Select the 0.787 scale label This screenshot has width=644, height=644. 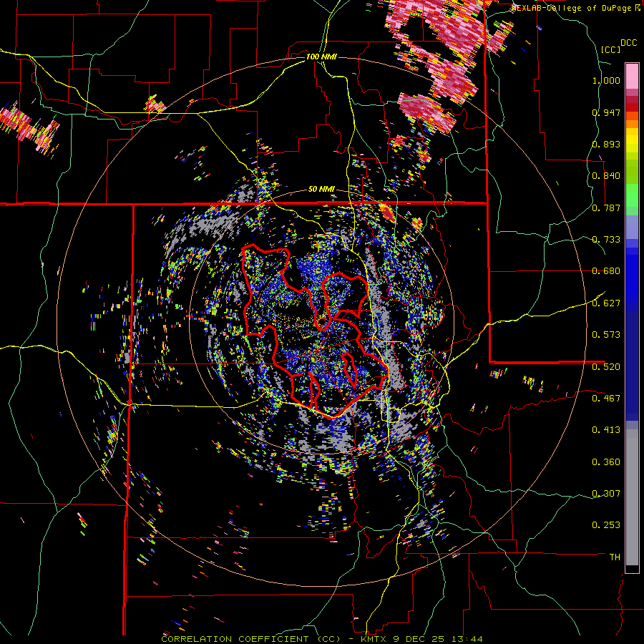[x=606, y=208]
